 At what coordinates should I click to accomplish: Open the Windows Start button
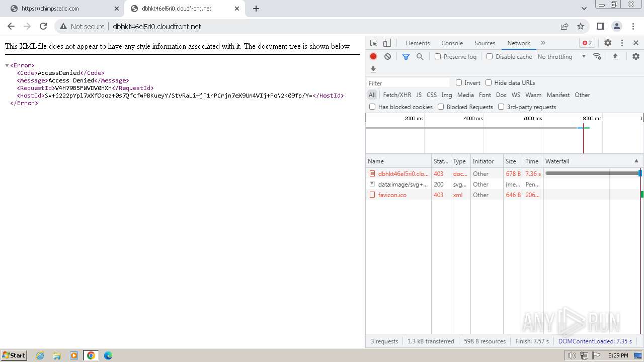14,355
